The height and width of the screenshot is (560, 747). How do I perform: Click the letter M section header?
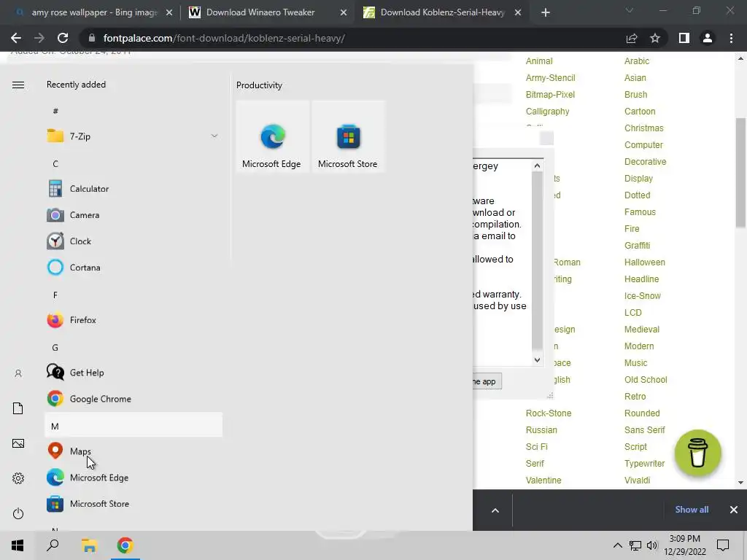click(x=133, y=425)
